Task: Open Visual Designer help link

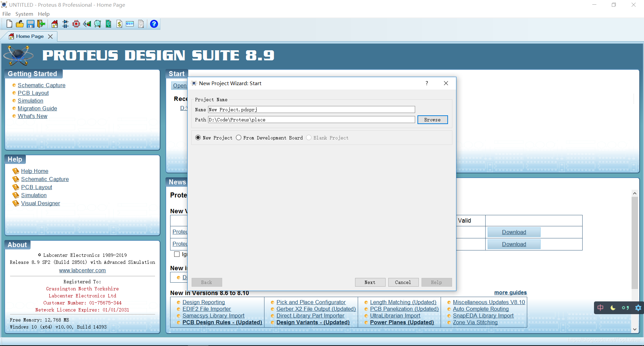Action: (x=41, y=203)
